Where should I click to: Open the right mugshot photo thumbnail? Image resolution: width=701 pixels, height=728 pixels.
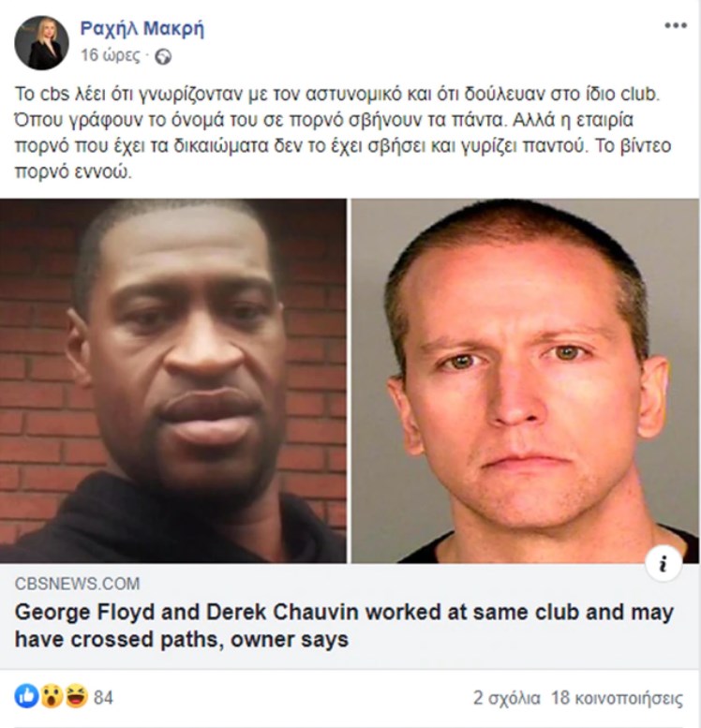click(525, 380)
